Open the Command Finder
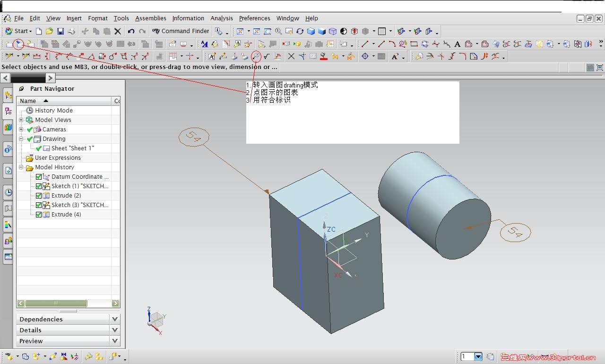The height and width of the screenshot is (364, 605). [x=181, y=31]
